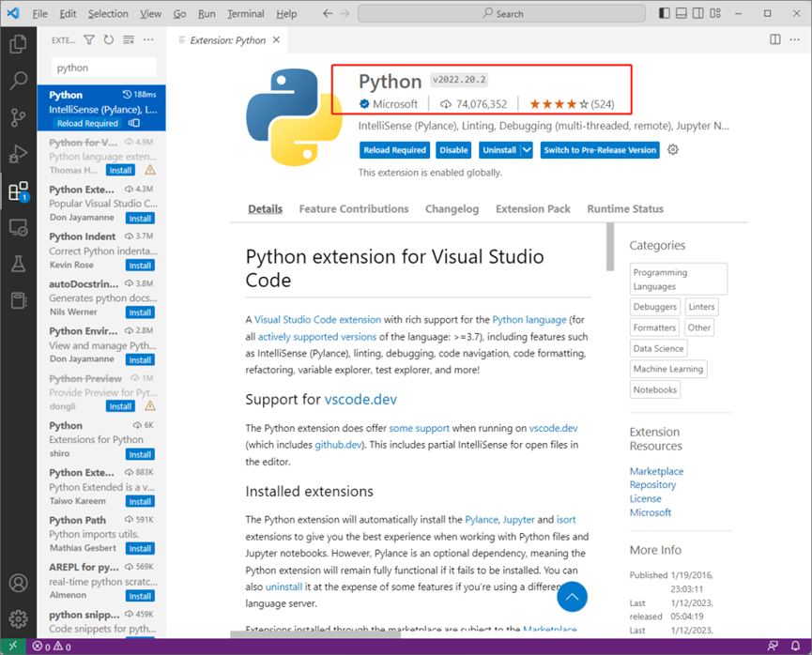Open the Edit menu
This screenshot has height=655, width=812.
[68, 14]
